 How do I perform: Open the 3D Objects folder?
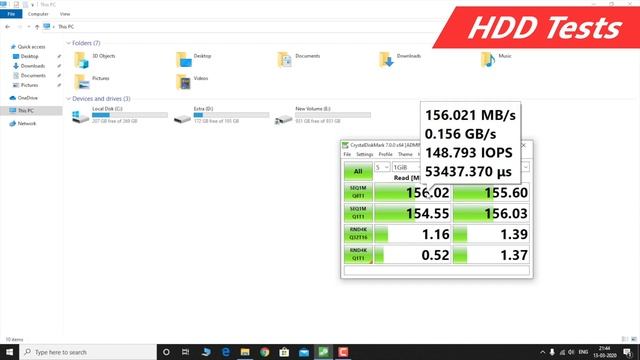pyautogui.click(x=95, y=59)
